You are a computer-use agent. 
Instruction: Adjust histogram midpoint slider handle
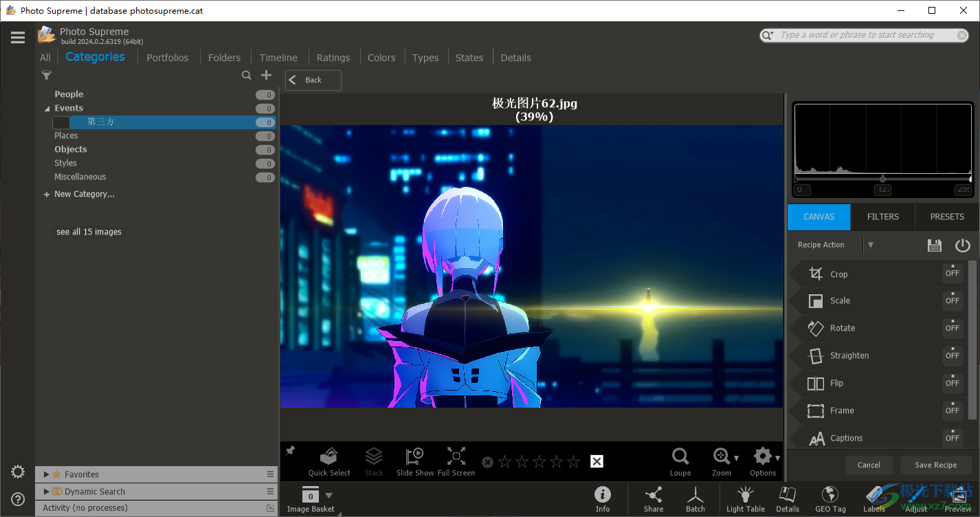point(883,179)
